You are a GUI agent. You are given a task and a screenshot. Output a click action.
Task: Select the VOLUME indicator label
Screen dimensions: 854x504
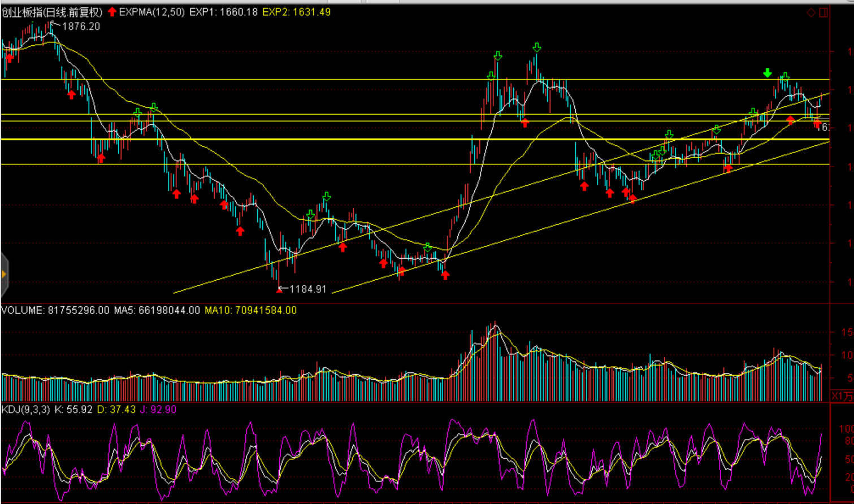pyautogui.click(x=23, y=310)
